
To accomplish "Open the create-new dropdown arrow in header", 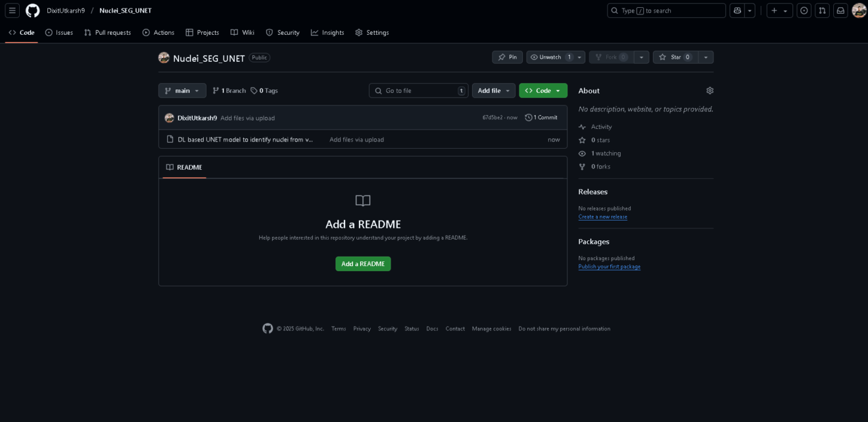I will click(x=785, y=11).
